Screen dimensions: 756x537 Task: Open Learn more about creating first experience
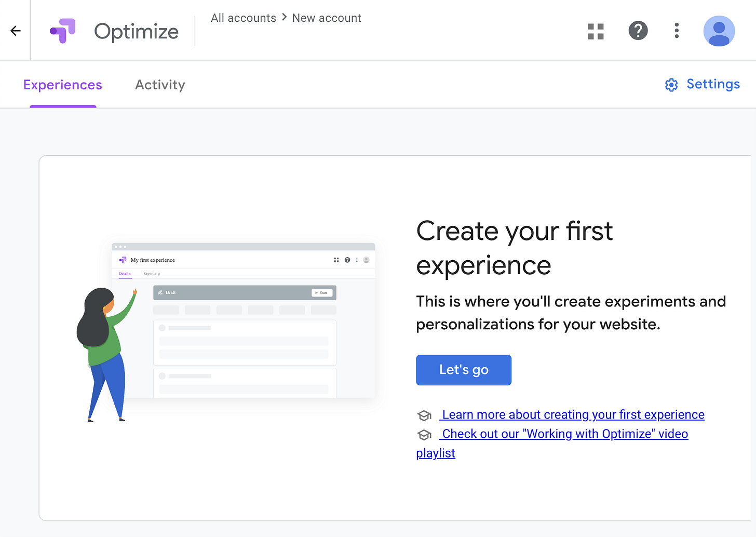(x=572, y=414)
